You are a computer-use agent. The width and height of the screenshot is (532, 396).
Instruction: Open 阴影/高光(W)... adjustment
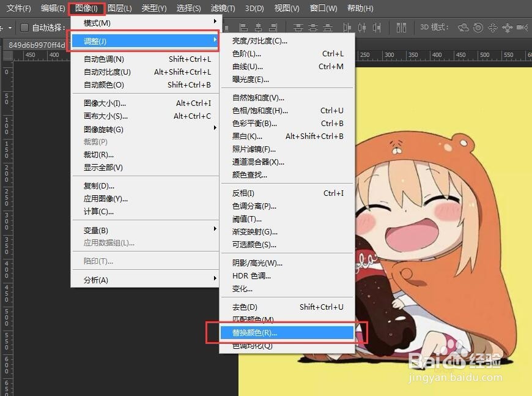(x=287, y=263)
